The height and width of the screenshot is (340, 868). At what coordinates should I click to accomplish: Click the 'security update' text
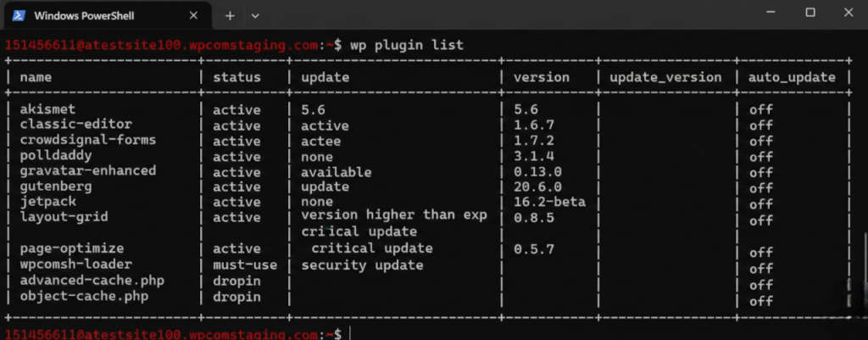[x=362, y=265]
